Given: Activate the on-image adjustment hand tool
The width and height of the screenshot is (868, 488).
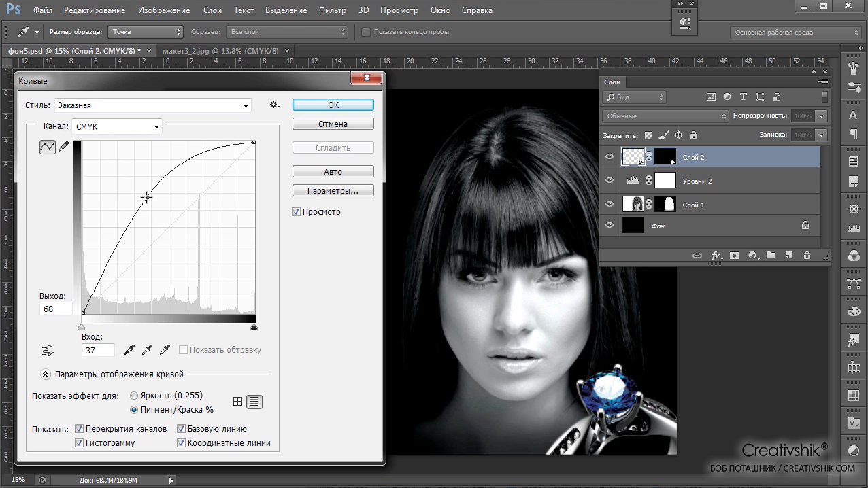Looking at the screenshot, I should [x=48, y=351].
